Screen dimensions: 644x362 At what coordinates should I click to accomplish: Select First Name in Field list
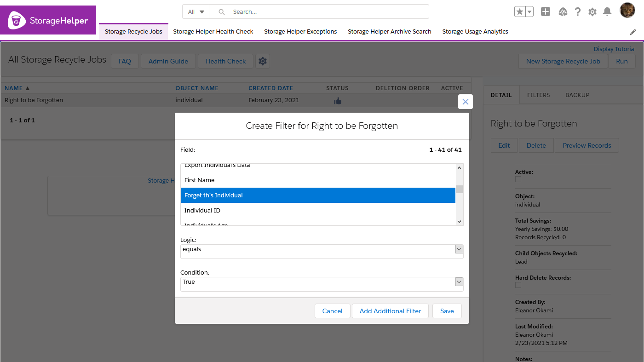click(x=318, y=180)
